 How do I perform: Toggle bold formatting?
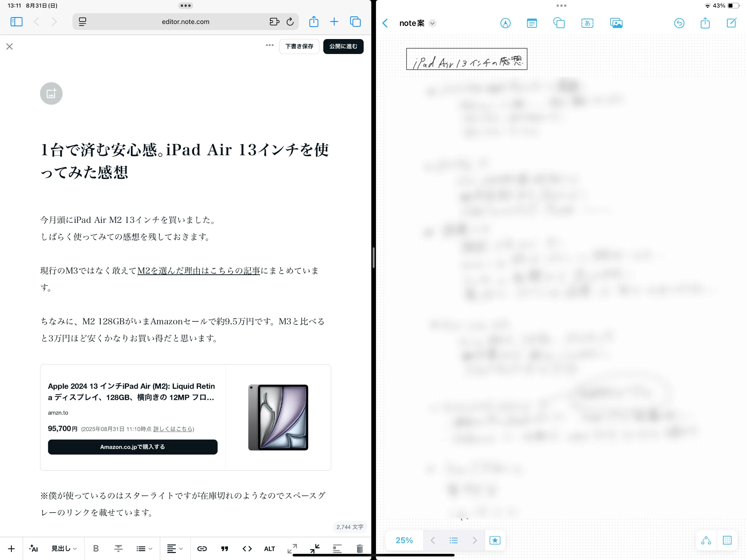click(x=96, y=549)
